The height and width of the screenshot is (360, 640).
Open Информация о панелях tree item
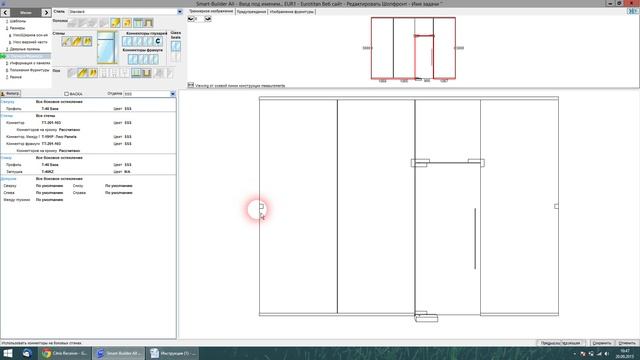tap(30, 63)
